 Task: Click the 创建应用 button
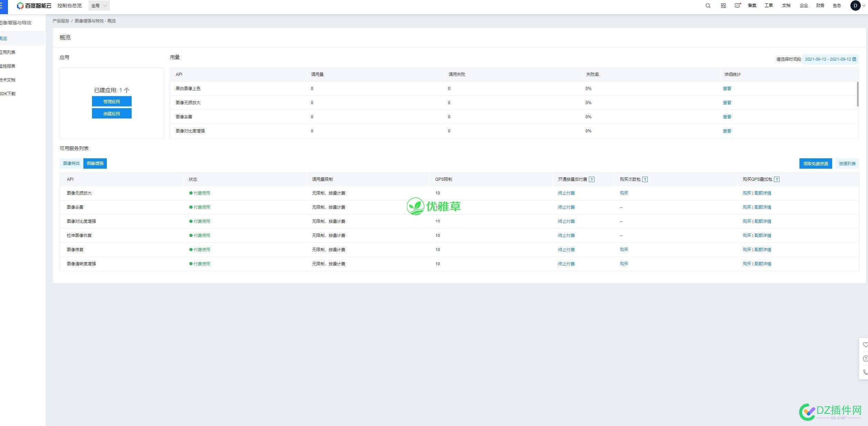click(112, 113)
